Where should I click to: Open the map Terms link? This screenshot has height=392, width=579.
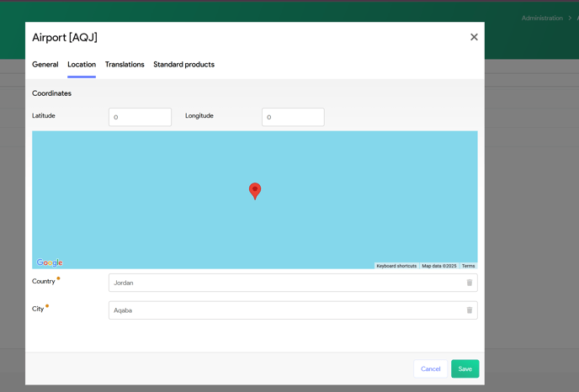(x=468, y=266)
